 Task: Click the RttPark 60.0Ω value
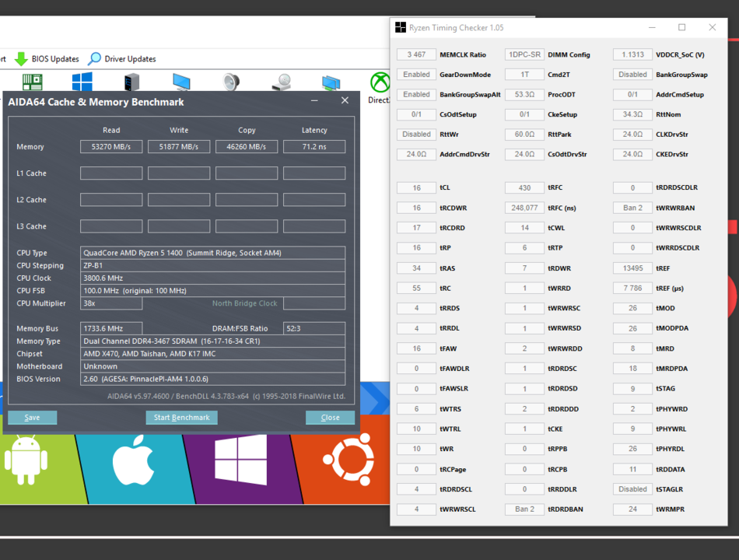524,135
